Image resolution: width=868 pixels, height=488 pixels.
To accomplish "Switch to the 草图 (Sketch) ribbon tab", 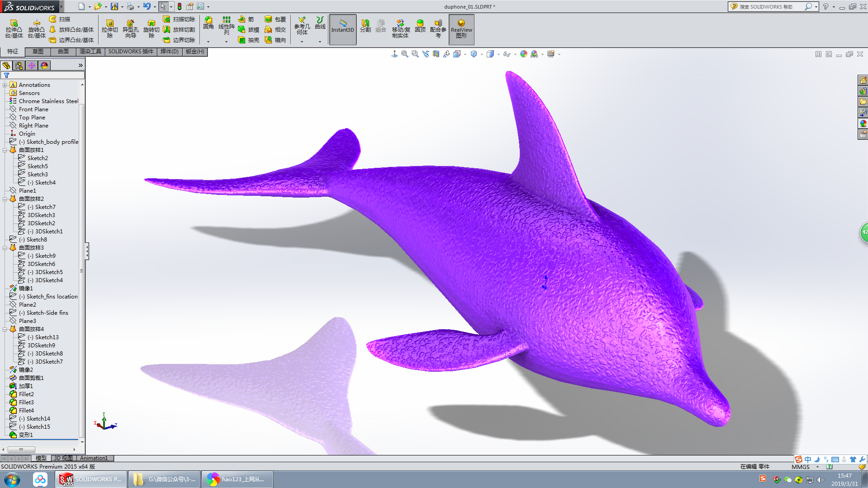I will (38, 52).
